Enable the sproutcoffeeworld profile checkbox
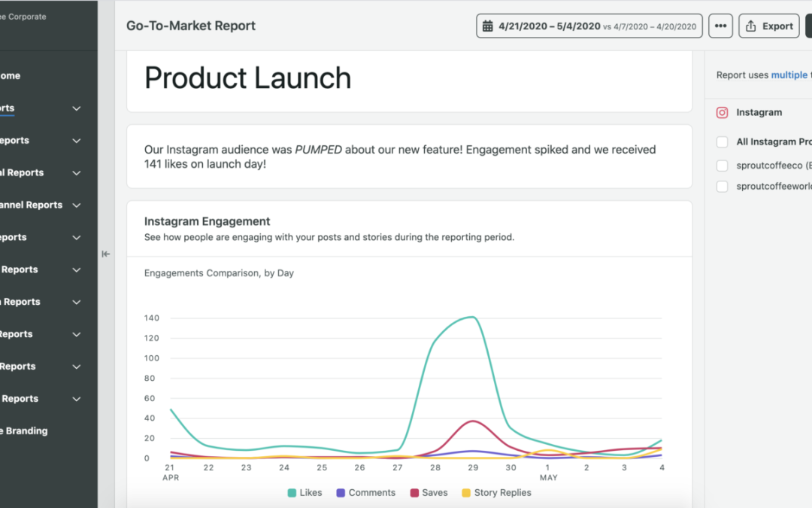The image size is (812, 508). click(x=722, y=186)
